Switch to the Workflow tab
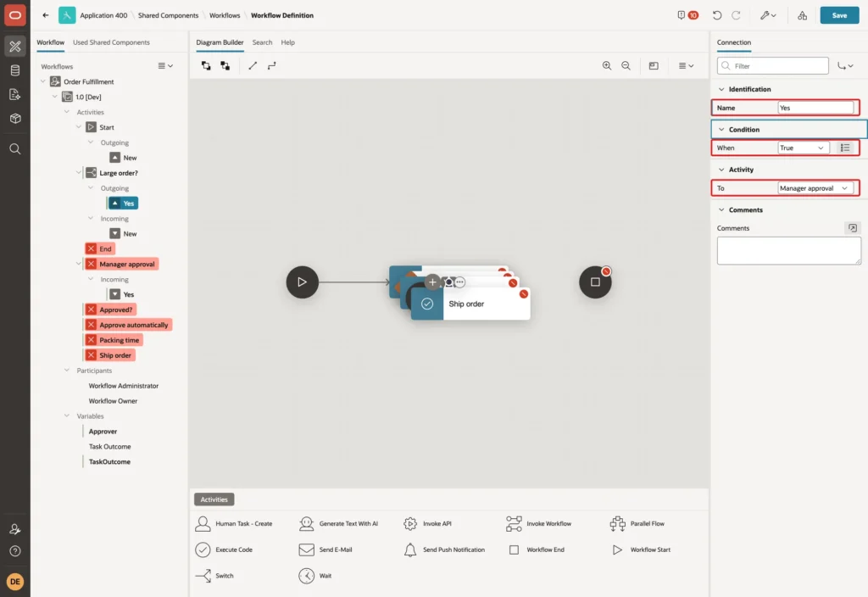868x597 pixels. click(x=50, y=42)
